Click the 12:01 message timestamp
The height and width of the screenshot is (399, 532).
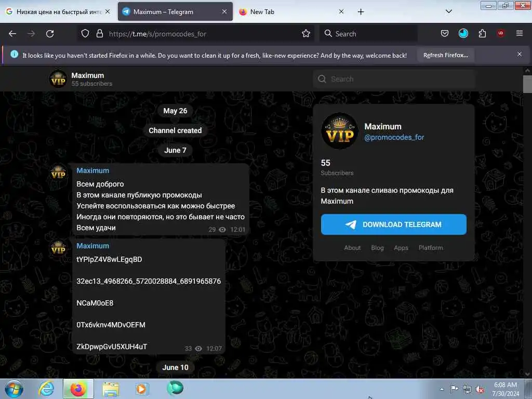coord(237,230)
